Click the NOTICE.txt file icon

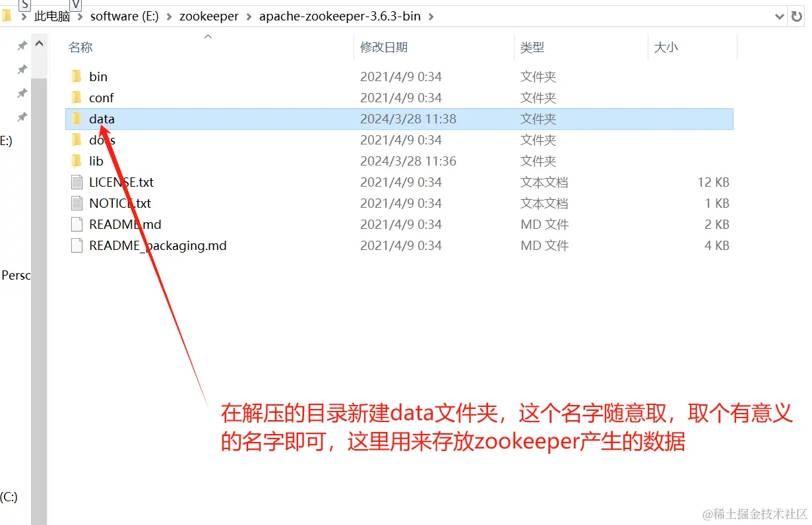tap(77, 203)
